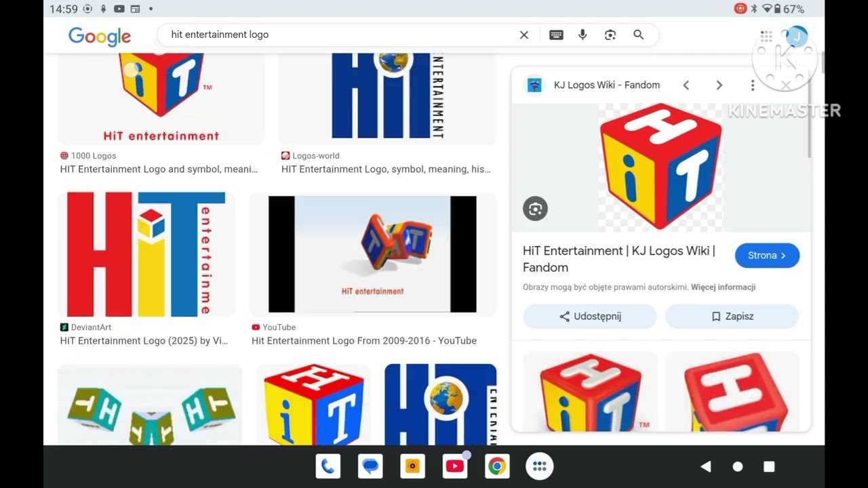This screenshot has width=868, height=488.
Task: Start voice search with microphone icon
Action: coord(583,35)
